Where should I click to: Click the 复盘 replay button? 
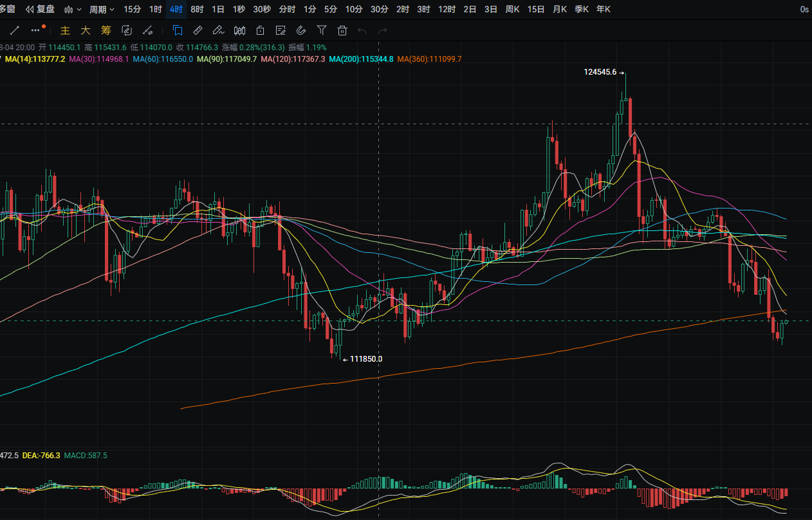tap(40, 10)
